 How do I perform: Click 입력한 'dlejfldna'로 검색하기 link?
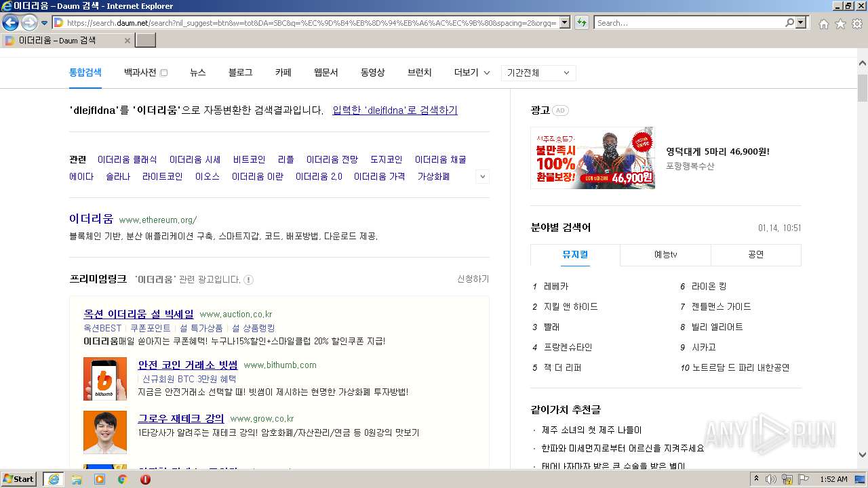[x=395, y=110]
